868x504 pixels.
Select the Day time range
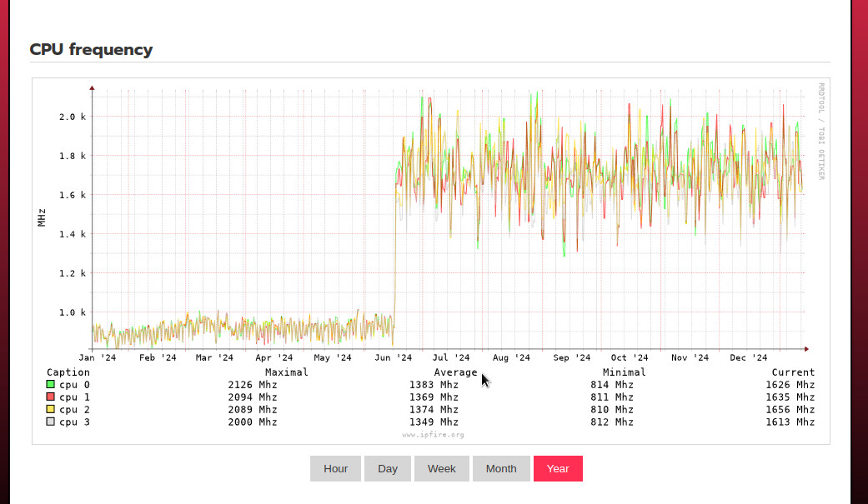[x=388, y=468]
